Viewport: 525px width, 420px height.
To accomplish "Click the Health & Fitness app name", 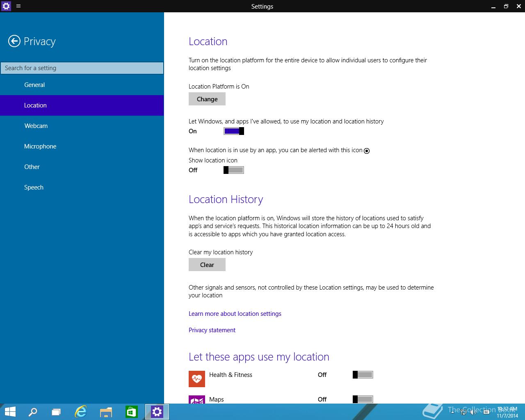I will coord(231,375).
